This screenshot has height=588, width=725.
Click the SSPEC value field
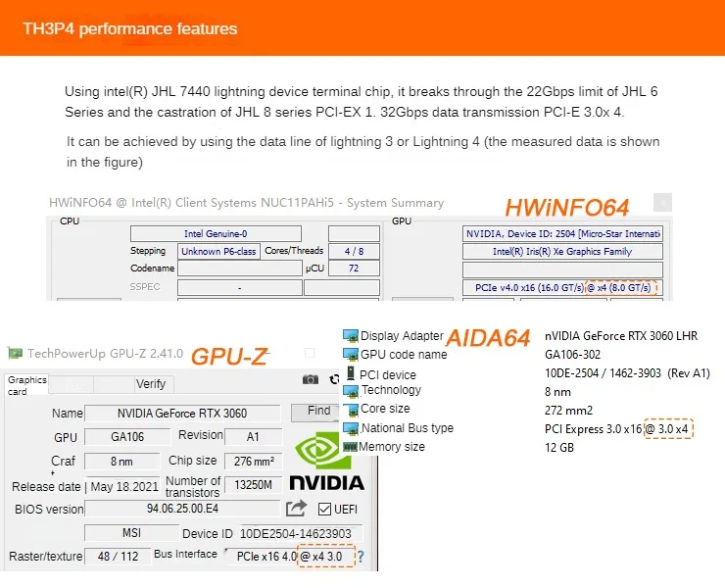pos(239,288)
